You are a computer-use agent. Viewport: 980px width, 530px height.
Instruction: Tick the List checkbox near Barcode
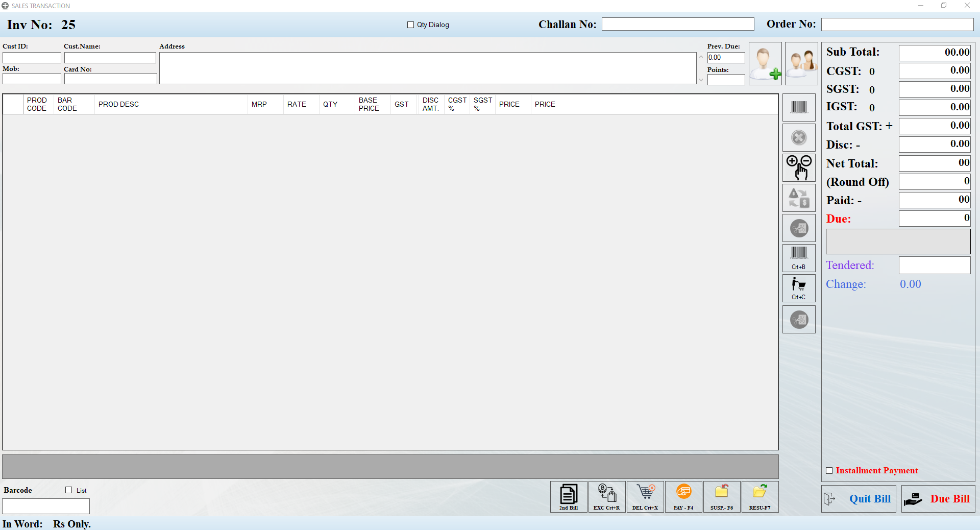[x=69, y=490]
